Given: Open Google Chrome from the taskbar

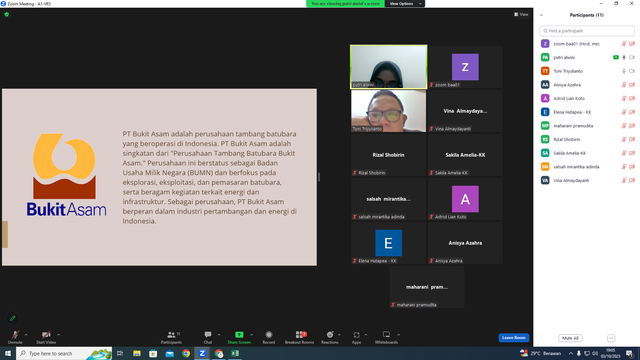Looking at the screenshot, I should pos(186,353).
